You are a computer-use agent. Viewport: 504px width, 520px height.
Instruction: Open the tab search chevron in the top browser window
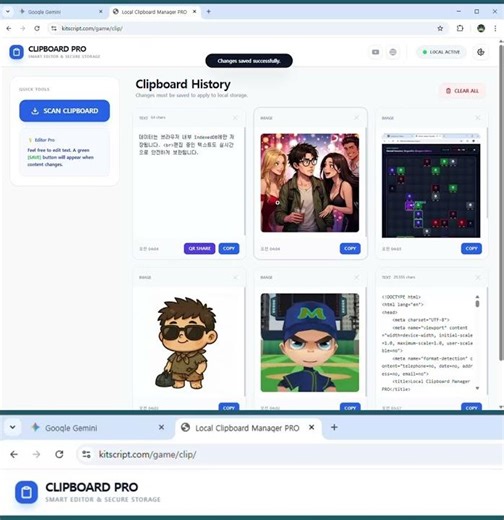click(8, 12)
